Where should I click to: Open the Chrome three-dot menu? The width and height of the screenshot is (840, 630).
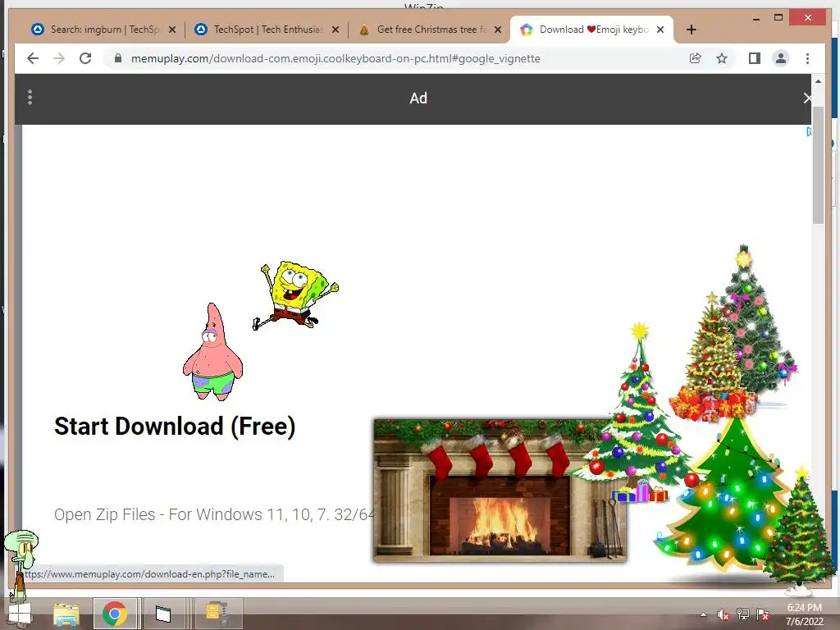(x=807, y=58)
